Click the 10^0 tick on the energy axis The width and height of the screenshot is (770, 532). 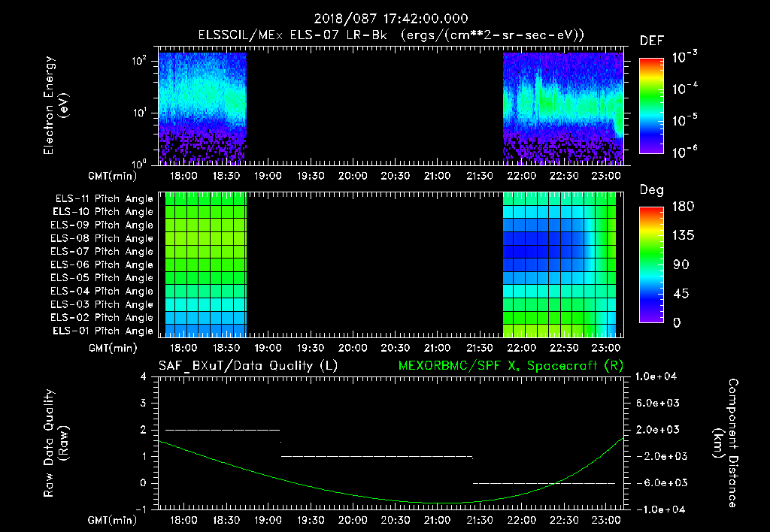(x=139, y=163)
